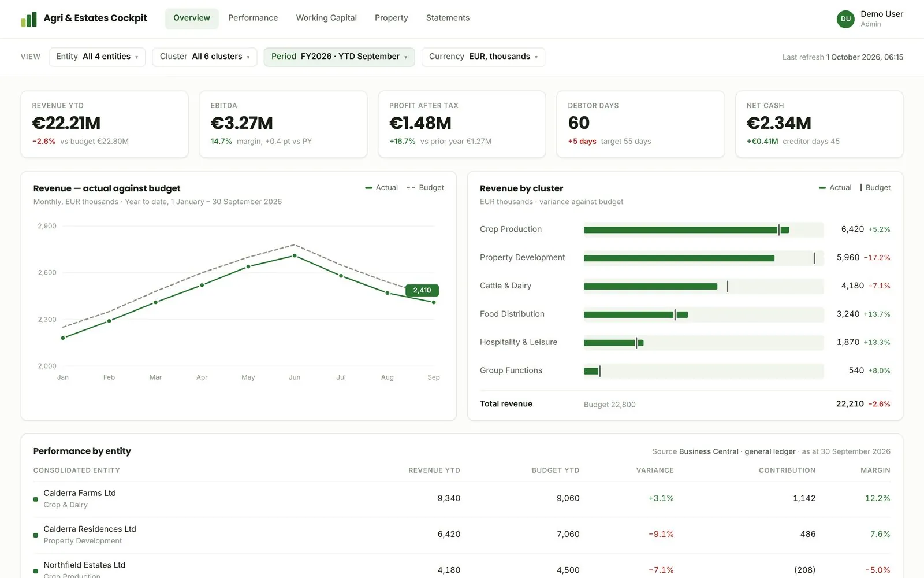Open the DU user avatar
Screen dimensions: 924x578
coord(845,18)
